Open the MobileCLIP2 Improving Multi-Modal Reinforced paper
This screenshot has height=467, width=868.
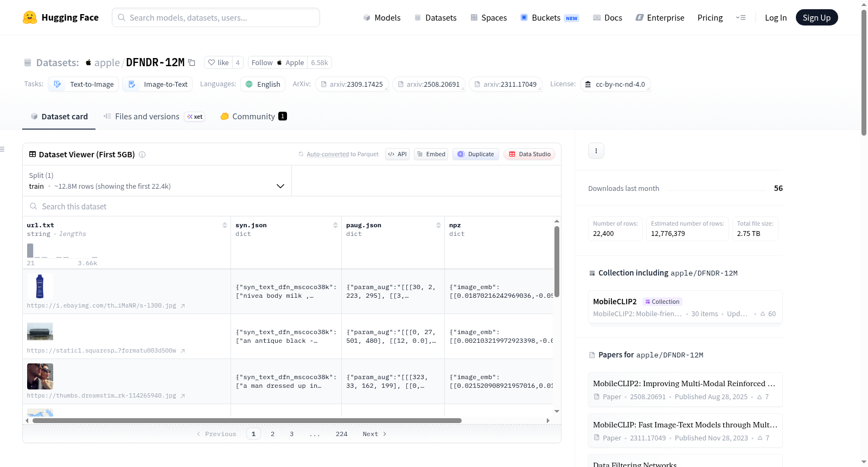click(x=685, y=389)
